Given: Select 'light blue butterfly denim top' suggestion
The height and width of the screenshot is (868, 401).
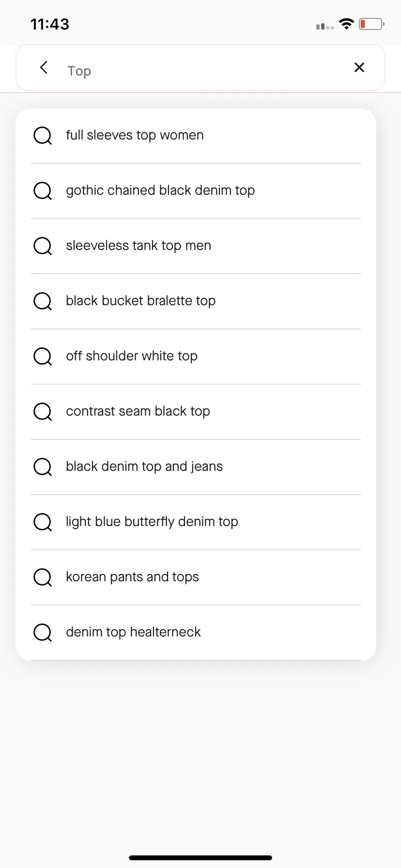Looking at the screenshot, I should tap(196, 522).
